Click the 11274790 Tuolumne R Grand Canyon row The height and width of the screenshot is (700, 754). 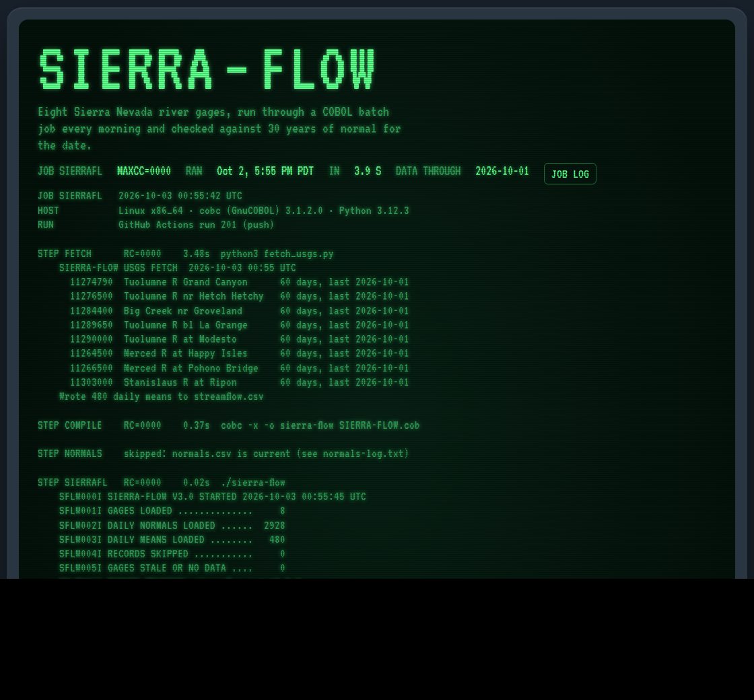pyautogui.click(x=239, y=282)
